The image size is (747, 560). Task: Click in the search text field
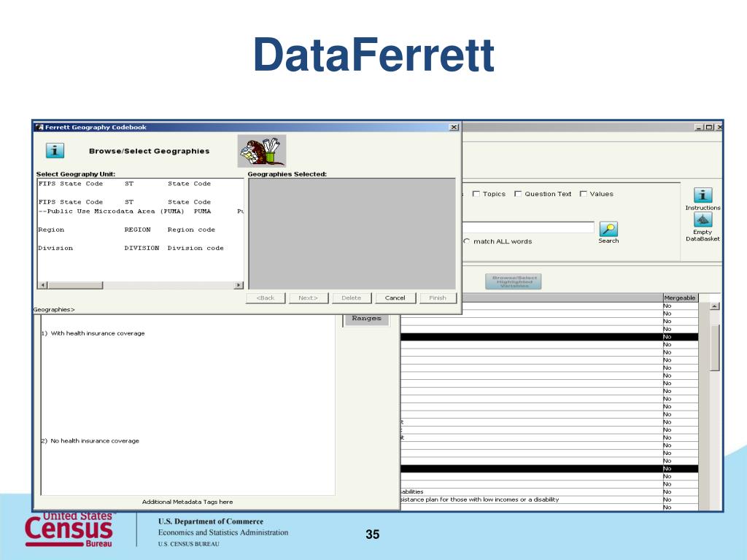[528, 228]
